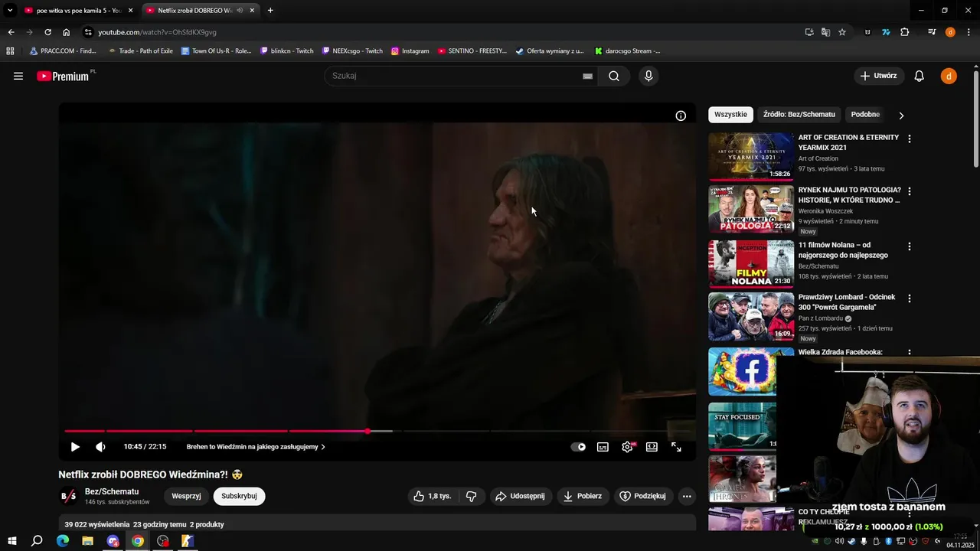Mute the video volume
Viewport: 980px width, 551px height.
(100, 447)
